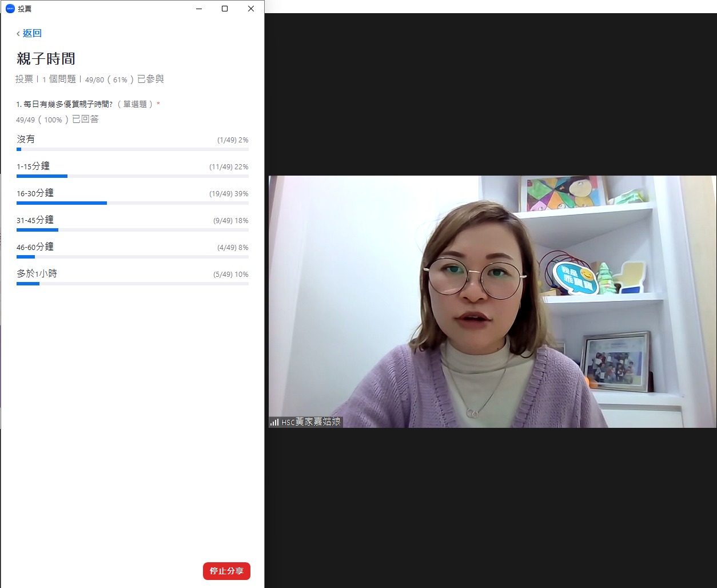717x588 pixels.
Task: Click the Zoom logo in title bar
Action: [x=10, y=9]
